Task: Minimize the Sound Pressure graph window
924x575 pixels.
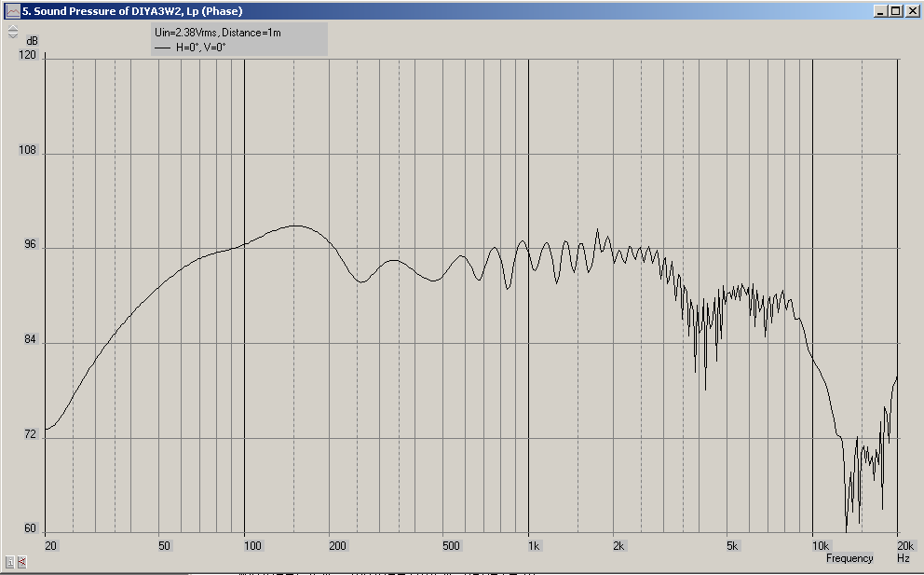Action: [880, 11]
